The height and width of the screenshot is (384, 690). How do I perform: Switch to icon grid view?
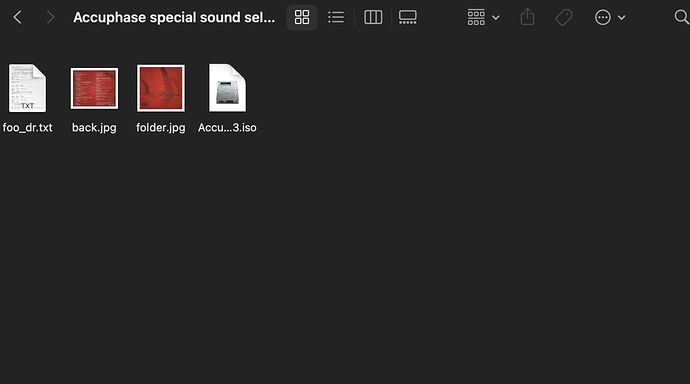click(302, 18)
